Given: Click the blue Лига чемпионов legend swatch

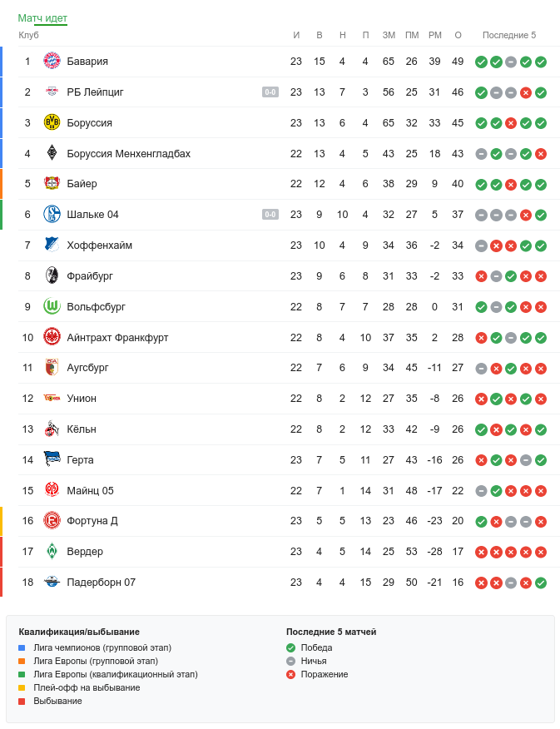Looking at the screenshot, I should point(22,647).
